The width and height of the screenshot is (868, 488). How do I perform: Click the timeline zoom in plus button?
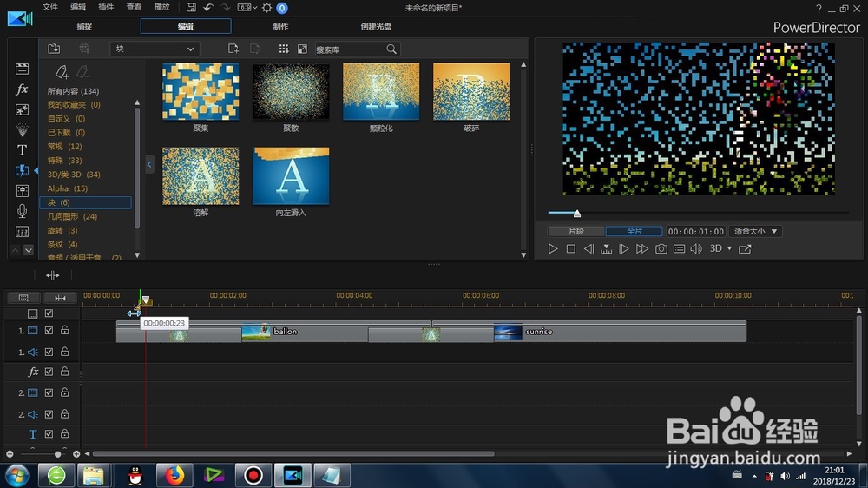[76, 454]
